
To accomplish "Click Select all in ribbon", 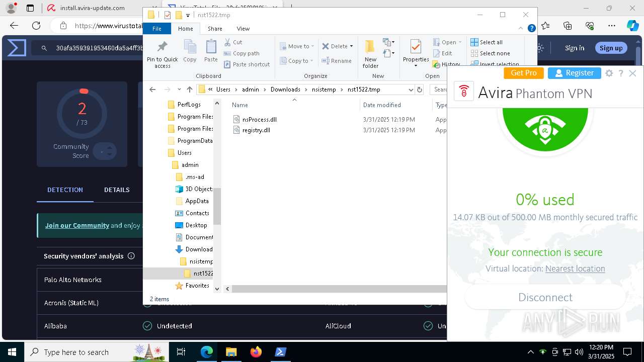I will 487,42.
